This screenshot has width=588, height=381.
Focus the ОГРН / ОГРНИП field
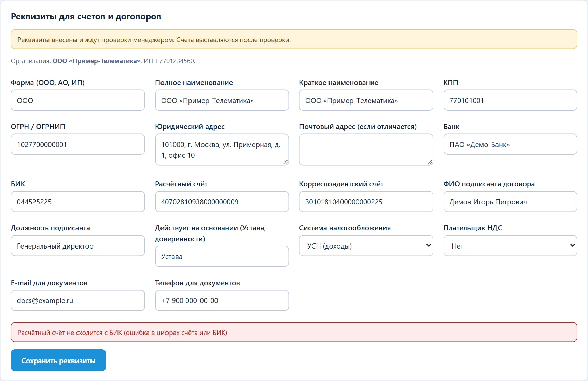point(78,144)
